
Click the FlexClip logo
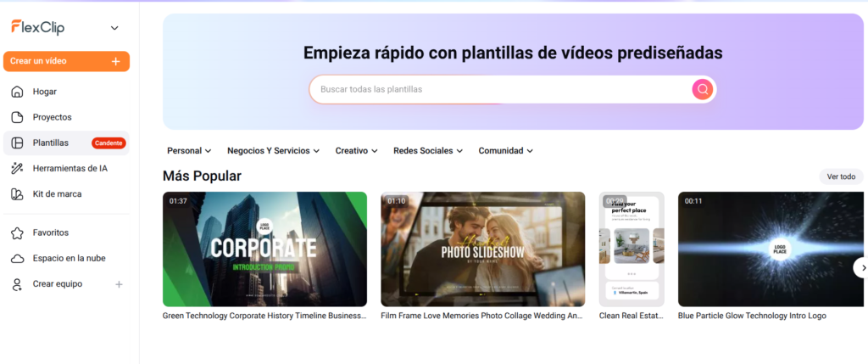click(37, 28)
